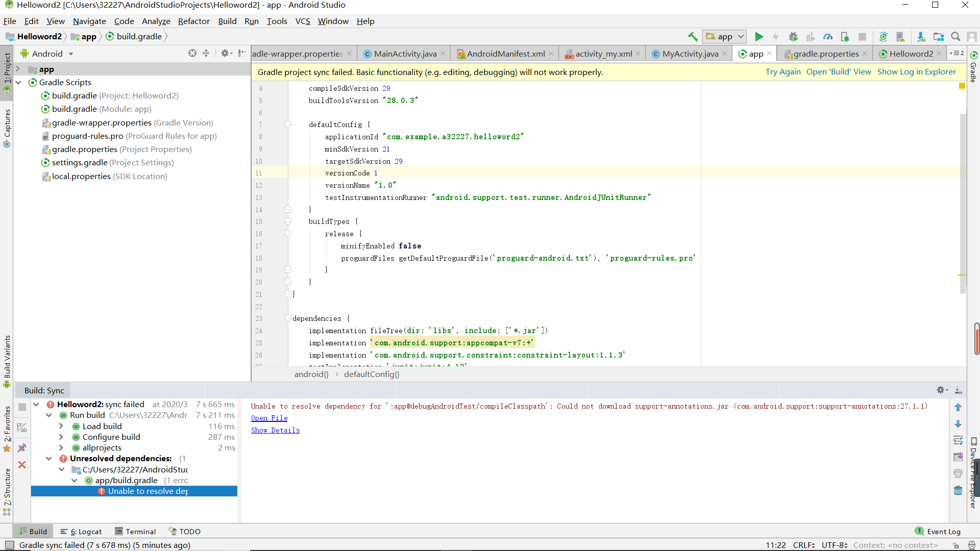This screenshot has width=980, height=551.
Task: Click the up arrow in build output
Action: point(958,407)
